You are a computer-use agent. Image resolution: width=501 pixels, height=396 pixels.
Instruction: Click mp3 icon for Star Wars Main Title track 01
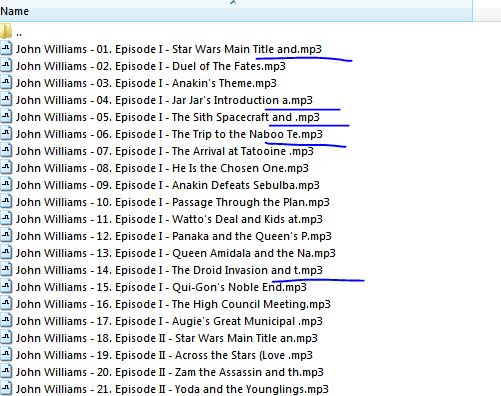[x=6, y=48]
